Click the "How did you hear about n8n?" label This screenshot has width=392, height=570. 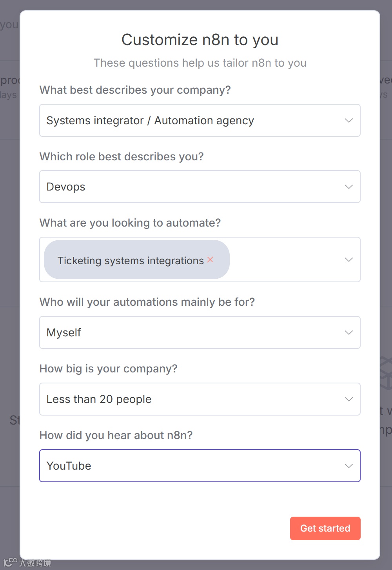[116, 435]
